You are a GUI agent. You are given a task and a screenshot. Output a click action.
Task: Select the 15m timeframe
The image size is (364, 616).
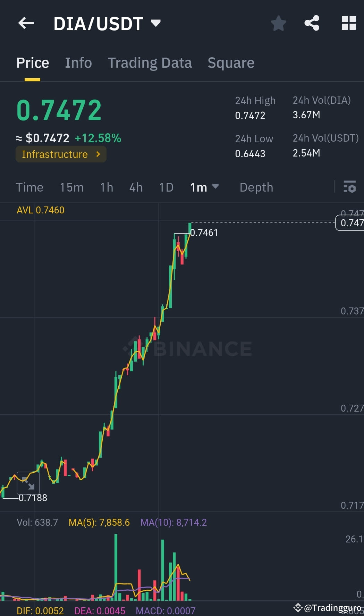pos(71,187)
